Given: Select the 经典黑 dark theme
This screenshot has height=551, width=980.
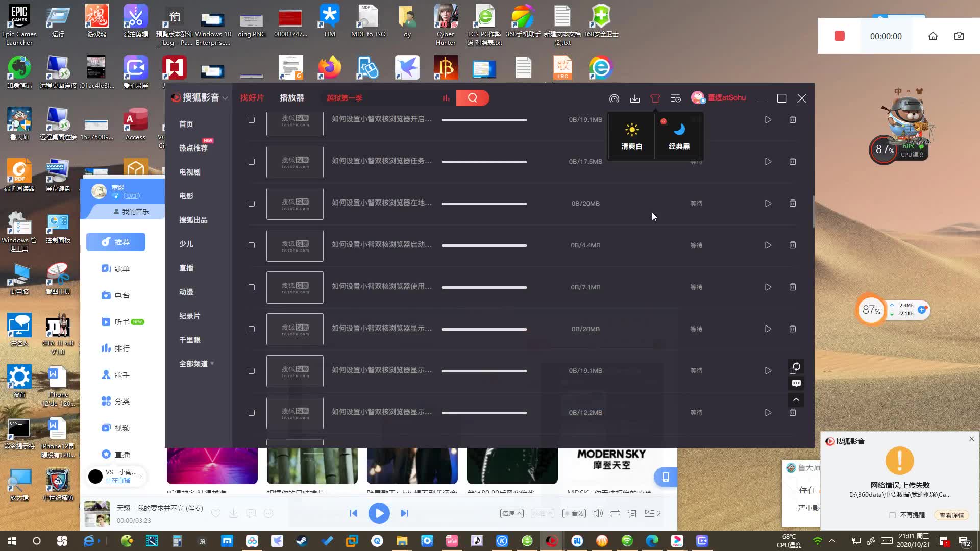Looking at the screenshot, I should 679,136.
